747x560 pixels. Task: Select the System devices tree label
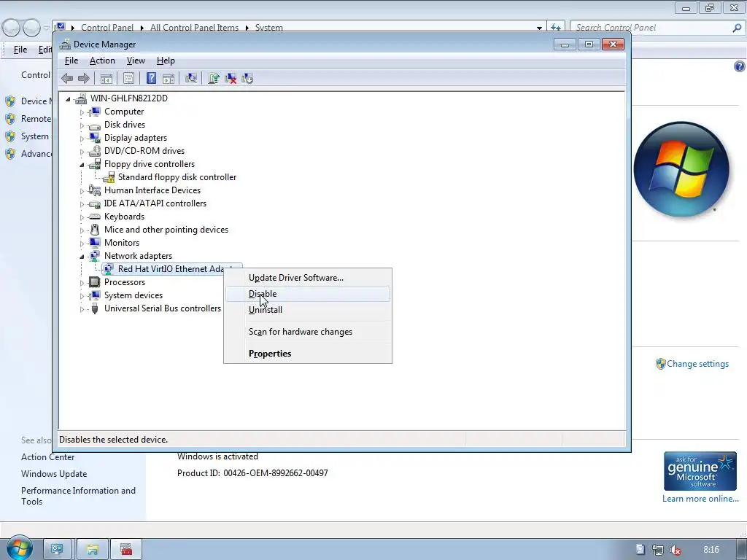click(x=133, y=295)
